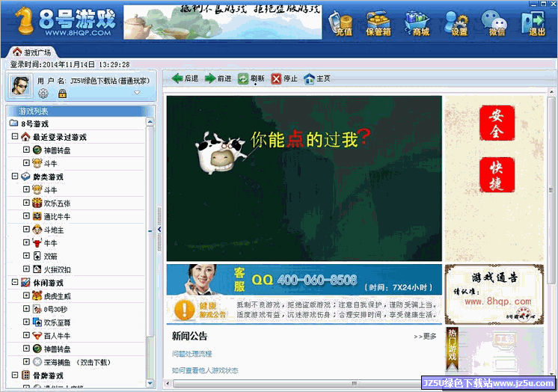Expand the 欢乐五张 node
The height and width of the screenshot is (392, 558).
click(x=26, y=203)
